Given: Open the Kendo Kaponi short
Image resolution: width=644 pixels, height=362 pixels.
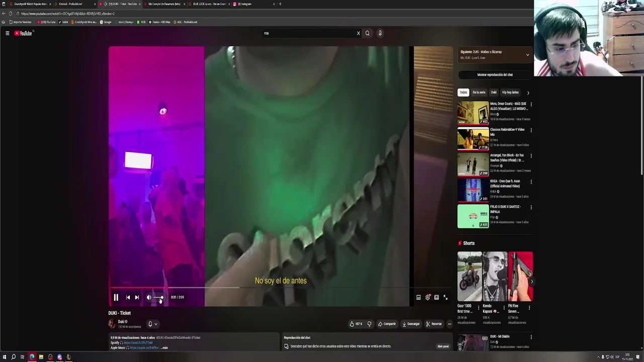Looking at the screenshot, I should [x=495, y=276].
